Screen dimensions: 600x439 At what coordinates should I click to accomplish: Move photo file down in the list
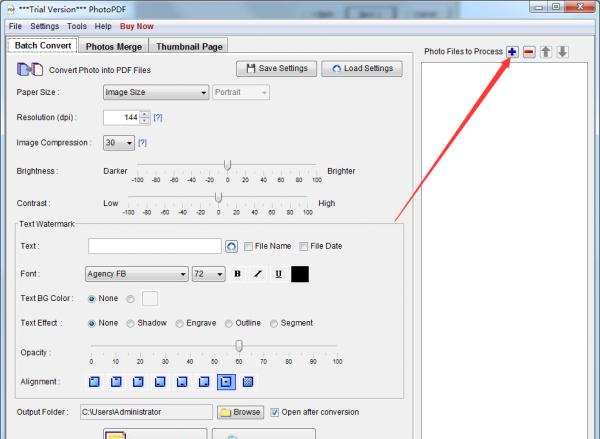coord(562,52)
